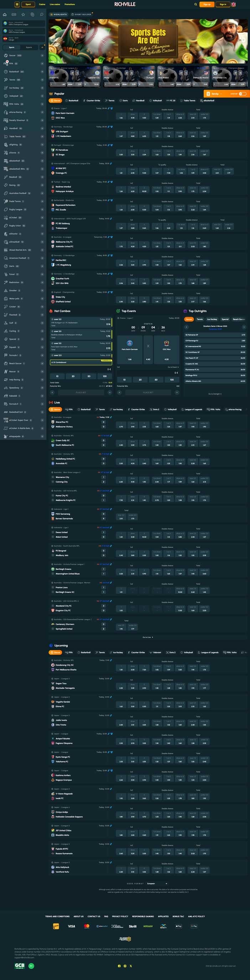Click the search magnifier icon in header
Image resolution: width=250 pixels, height=980 pixels.
(195, 4)
